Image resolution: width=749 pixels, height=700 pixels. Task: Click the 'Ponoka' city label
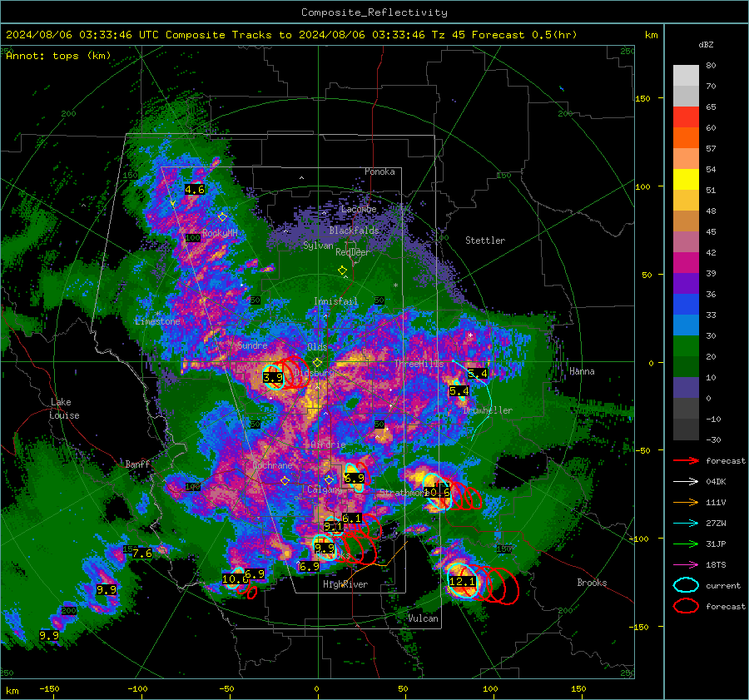tap(379, 171)
